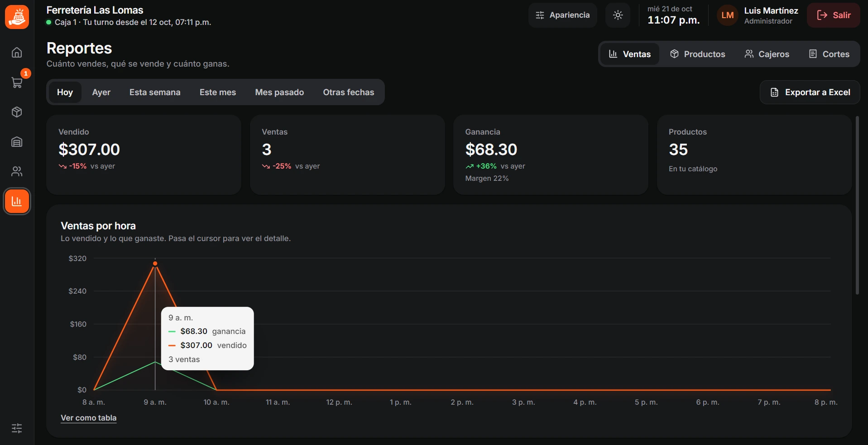868x445 pixels.
Task: Click the 10 a. m. axis label
Action: 216,402
